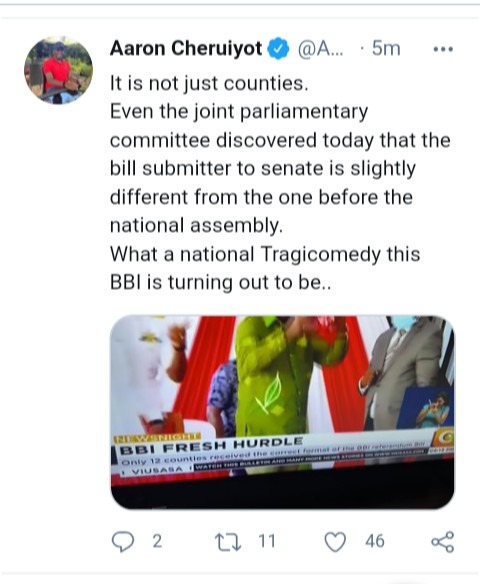This screenshot has height=584, width=480.
Task: Open the attached BBI Fresh Hurdle image
Action: pos(282,412)
